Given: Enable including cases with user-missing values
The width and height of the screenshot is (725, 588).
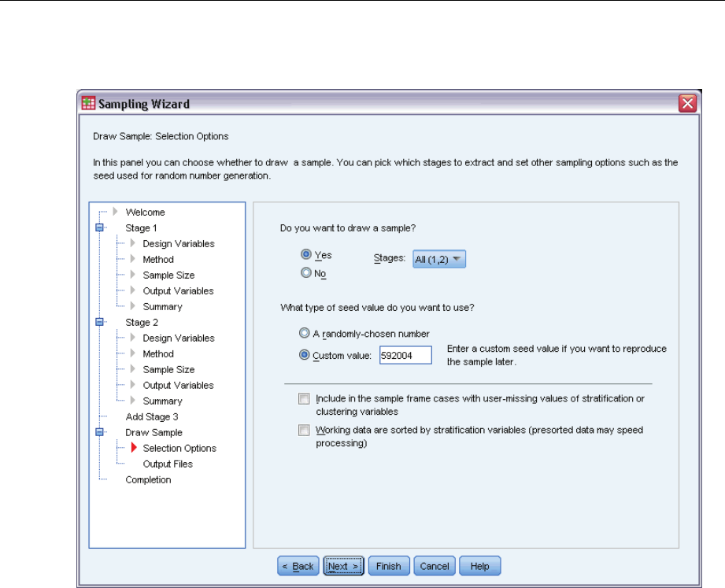Looking at the screenshot, I should 304,398.
